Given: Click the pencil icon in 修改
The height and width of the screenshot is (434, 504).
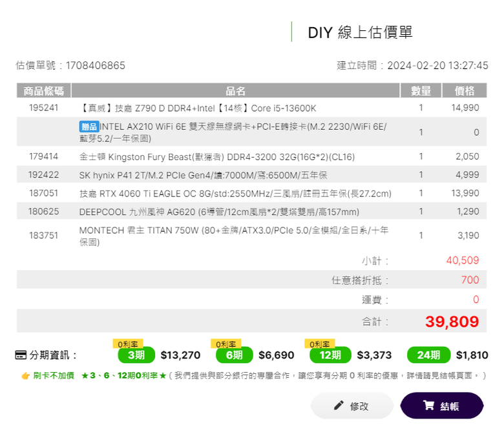Looking at the screenshot, I should coord(339,405).
